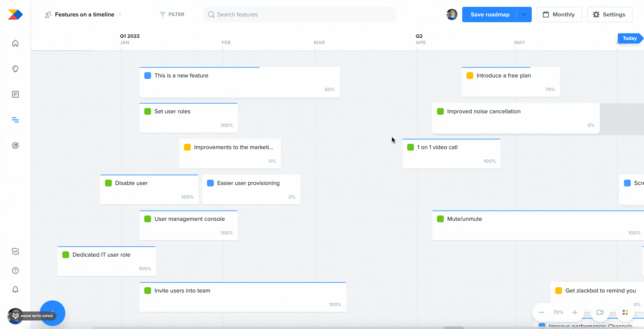Click the user avatar in top bar
Screen dimensions: 644x329
(452, 15)
